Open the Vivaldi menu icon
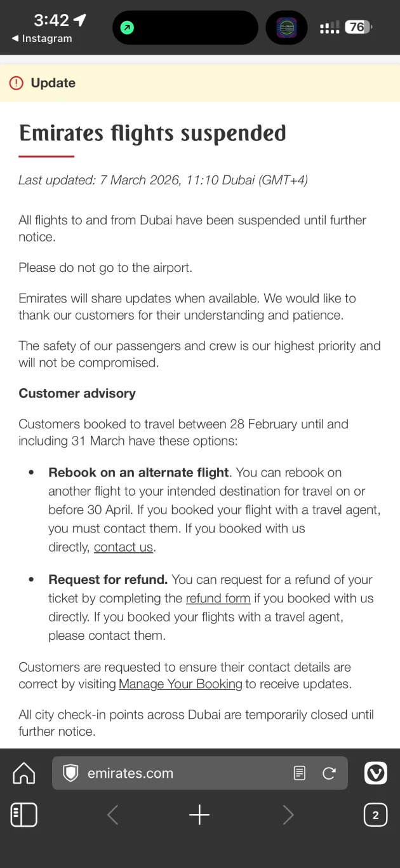The width and height of the screenshot is (400, 868). 376,773
